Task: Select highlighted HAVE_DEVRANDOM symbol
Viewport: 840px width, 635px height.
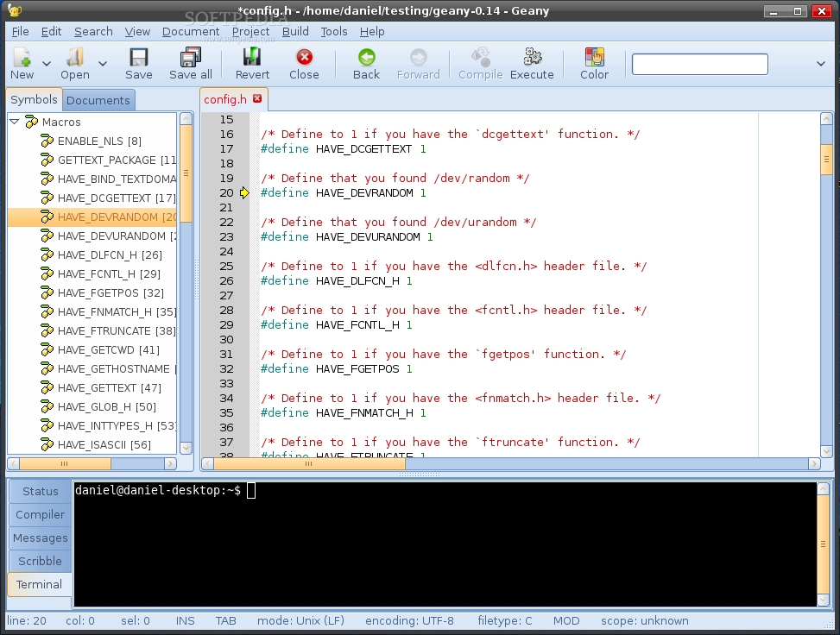Action: 92,217
